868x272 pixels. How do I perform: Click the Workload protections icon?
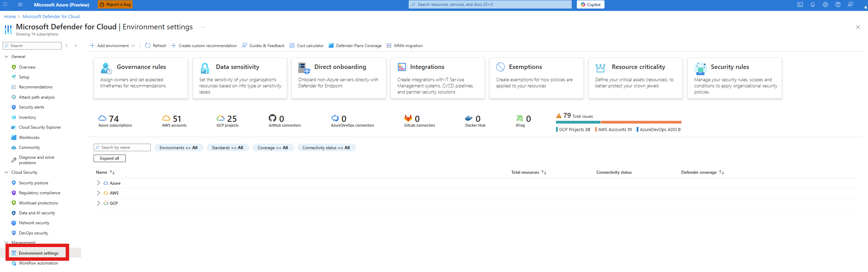(14, 203)
